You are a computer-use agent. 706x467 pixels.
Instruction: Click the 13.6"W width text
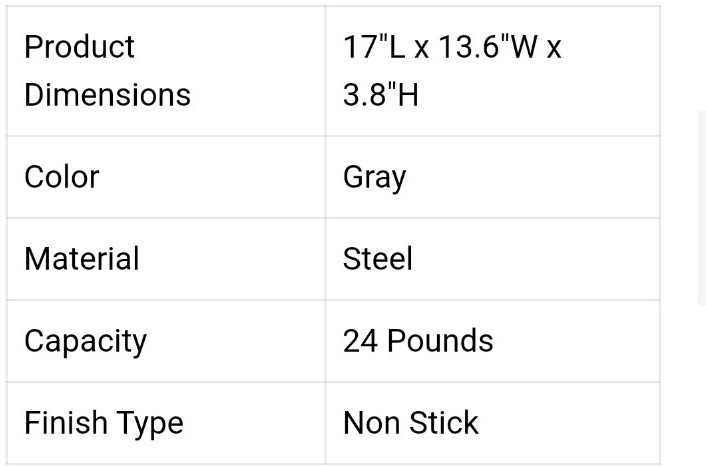click(x=488, y=47)
